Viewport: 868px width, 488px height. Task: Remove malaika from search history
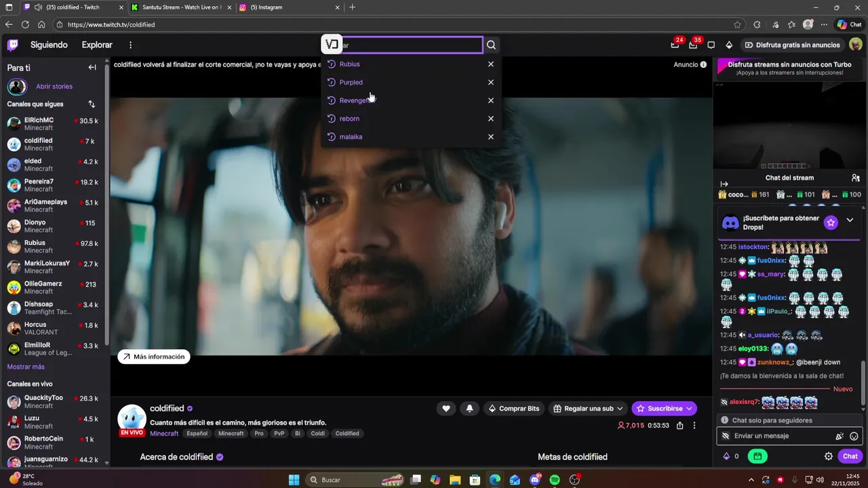(491, 137)
